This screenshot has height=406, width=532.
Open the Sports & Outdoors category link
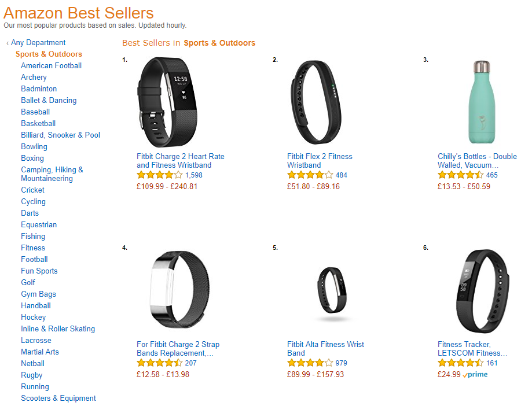(49, 54)
